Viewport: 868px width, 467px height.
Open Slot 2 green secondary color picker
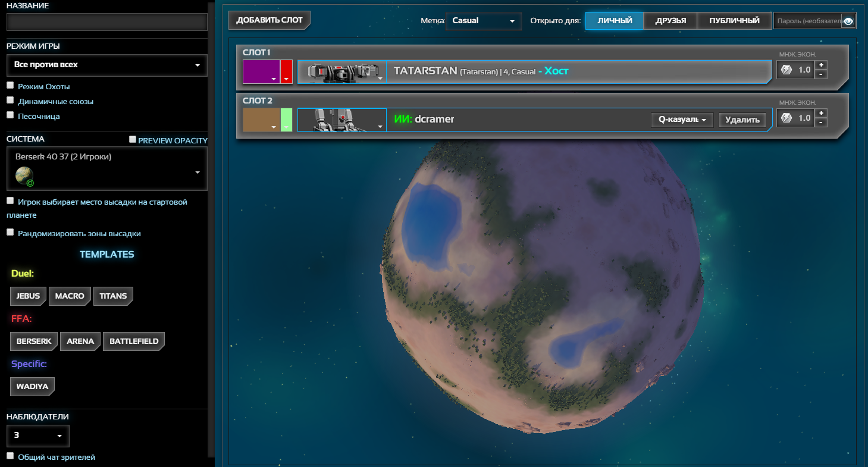tap(286, 120)
